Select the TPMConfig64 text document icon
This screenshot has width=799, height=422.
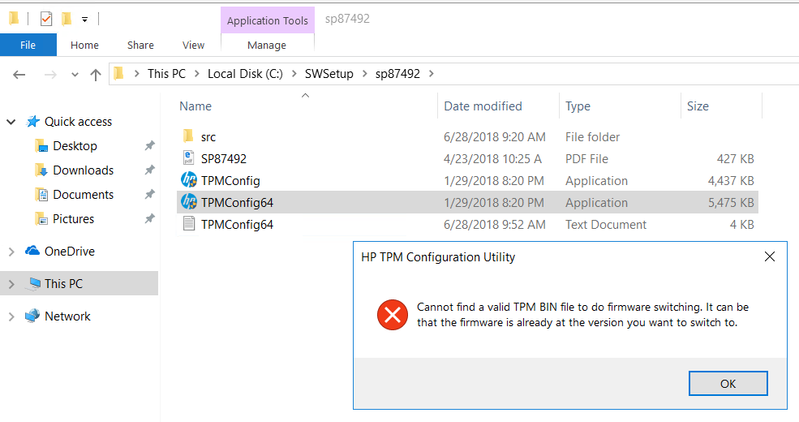point(189,224)
